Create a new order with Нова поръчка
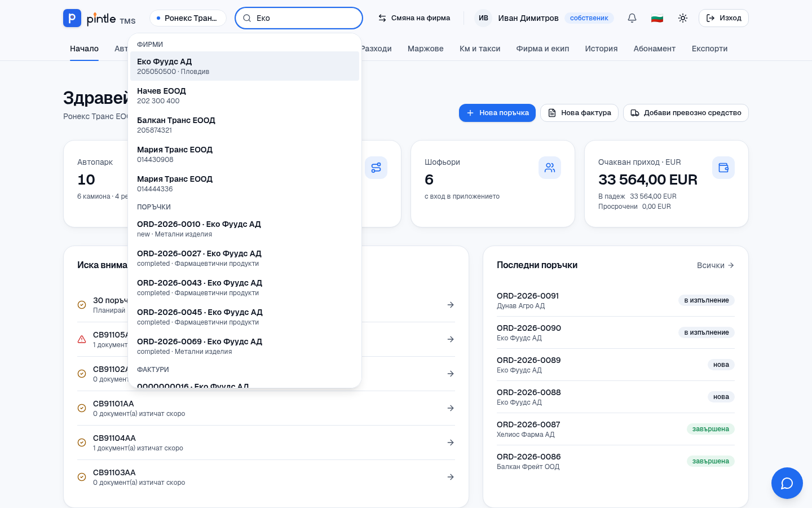The width and height of the screenshot is (812, 508). click(x=497, y=113)
